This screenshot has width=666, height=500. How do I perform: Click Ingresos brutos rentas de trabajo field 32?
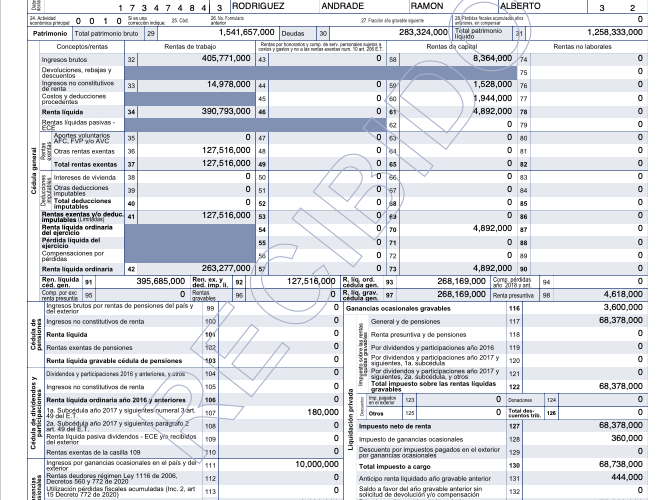click(195, 60)
